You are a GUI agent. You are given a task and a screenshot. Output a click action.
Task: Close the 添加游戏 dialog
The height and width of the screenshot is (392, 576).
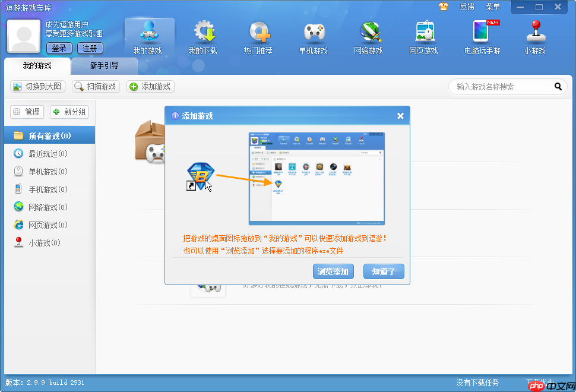400,116
